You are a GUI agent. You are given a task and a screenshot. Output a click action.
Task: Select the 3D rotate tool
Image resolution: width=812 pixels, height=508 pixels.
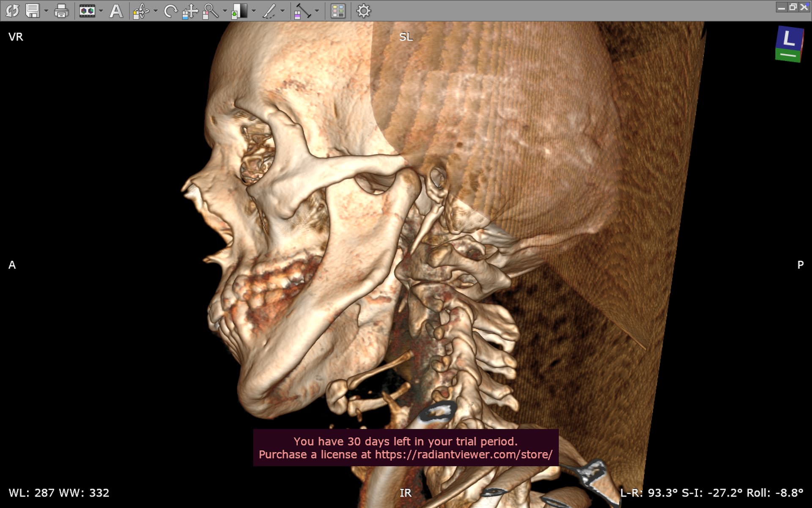[x=141, y=11]
